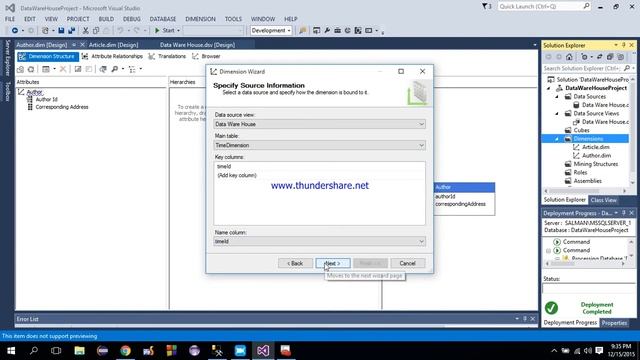Open the TOOLS menu
The height and width of the screenshot is (360, 640).
233,19
